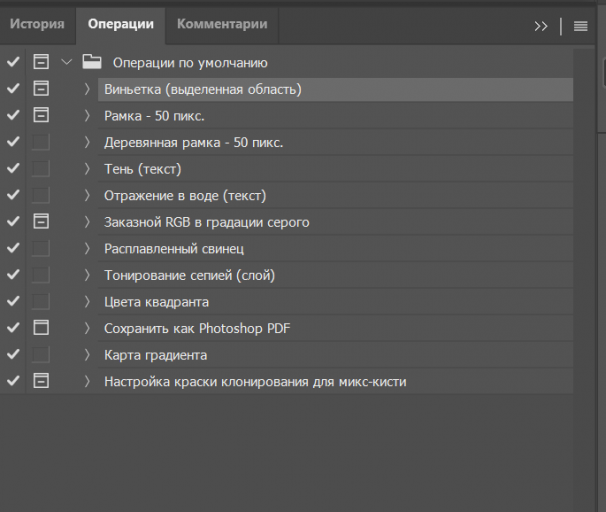Select the Карта градиента action
606x512 pixels.
tap(335, 355)
